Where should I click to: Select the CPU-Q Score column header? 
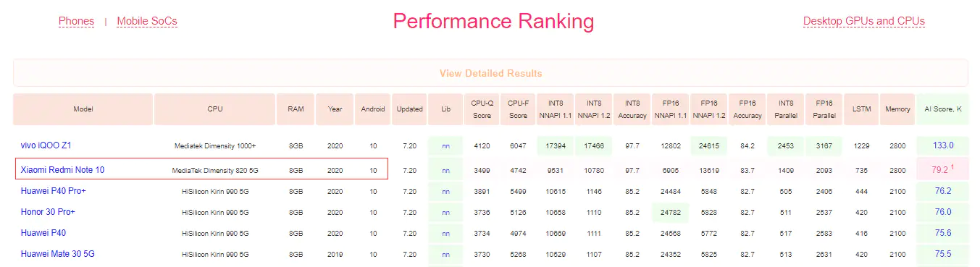(x=482, y=109)
